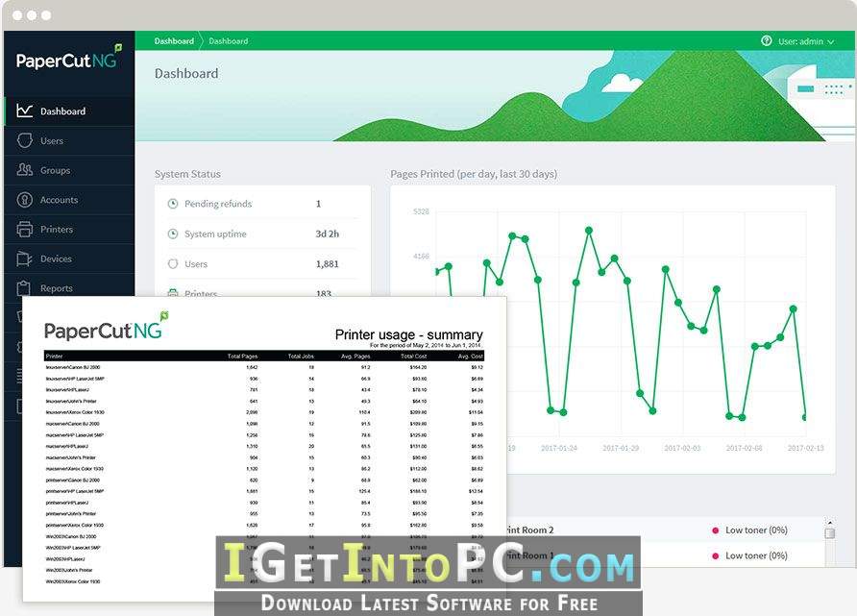Click the first bold Dashboard breadcrumb in the green bar

(x=174, y=41)
